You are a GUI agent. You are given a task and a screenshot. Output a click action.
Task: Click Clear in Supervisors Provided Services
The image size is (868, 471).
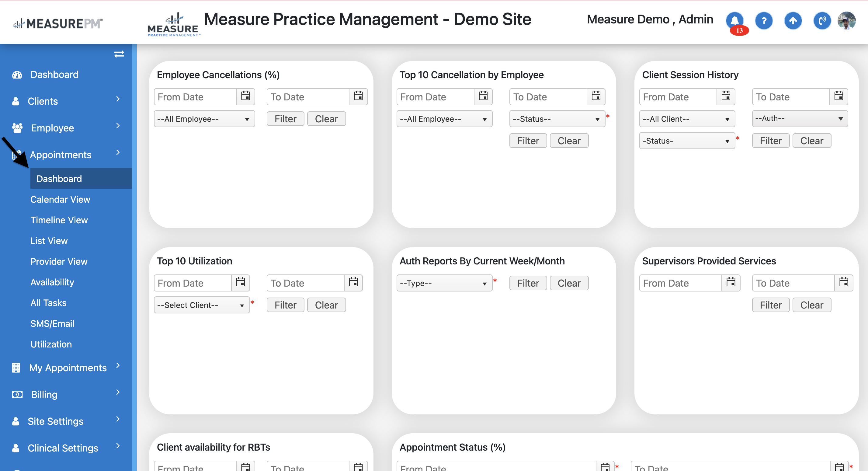[x=811, y=305]
